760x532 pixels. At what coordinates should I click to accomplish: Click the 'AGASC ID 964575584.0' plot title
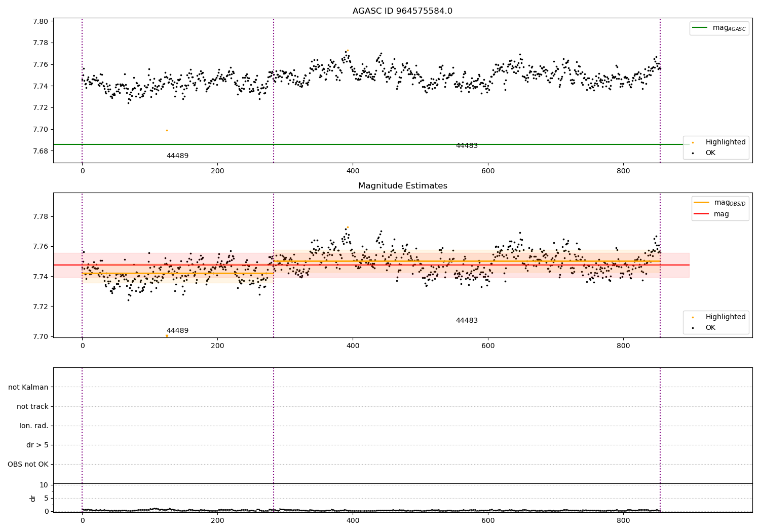click(402, 11)
